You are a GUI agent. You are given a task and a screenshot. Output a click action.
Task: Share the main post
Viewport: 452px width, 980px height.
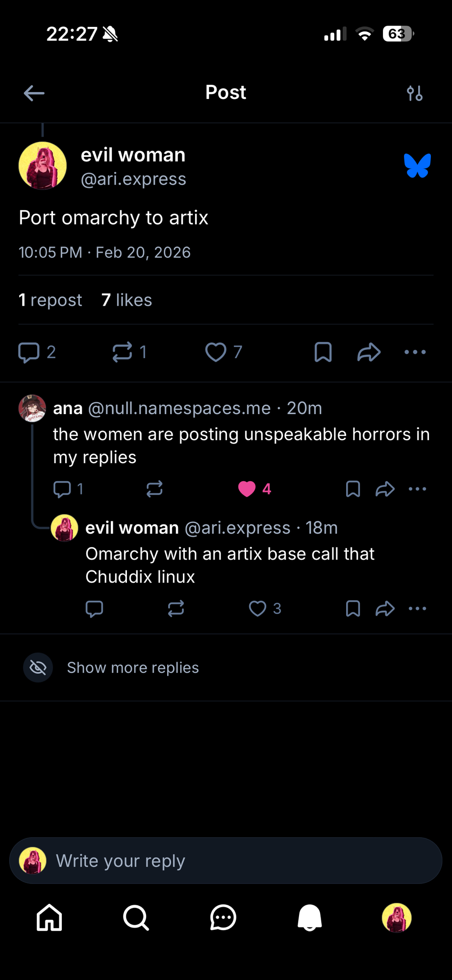click(x=369, y=352)
